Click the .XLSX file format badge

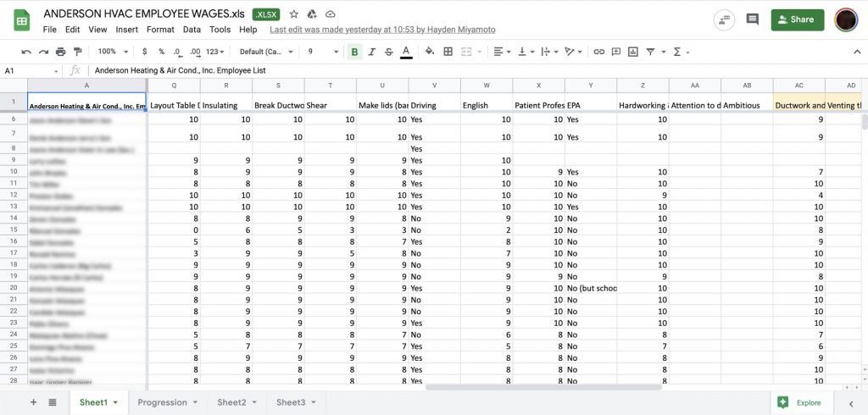[266, 14]
